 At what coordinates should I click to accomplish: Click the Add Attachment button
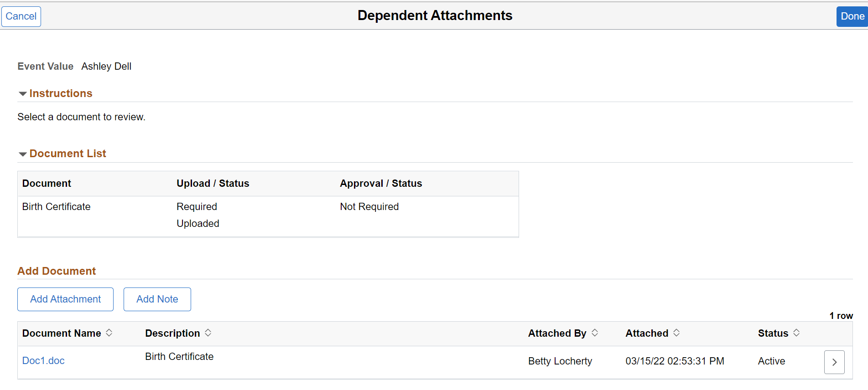coord(65,299)
